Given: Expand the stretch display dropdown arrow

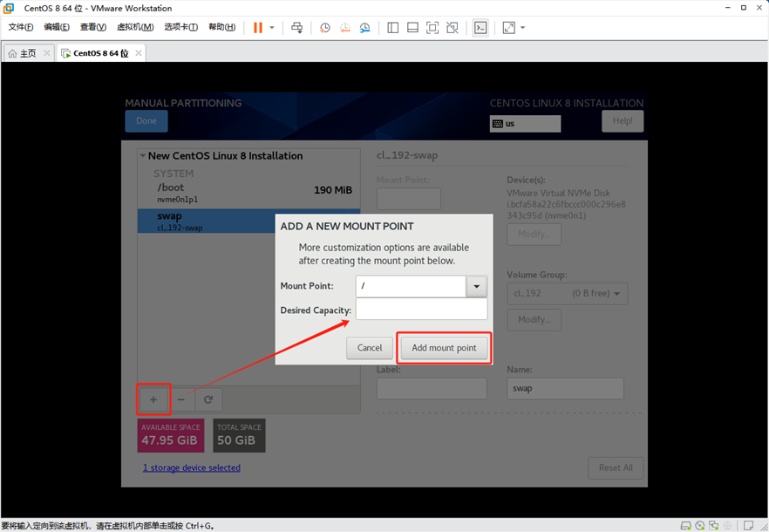Looking at the screenshot, I should click(x=522, y=28).
